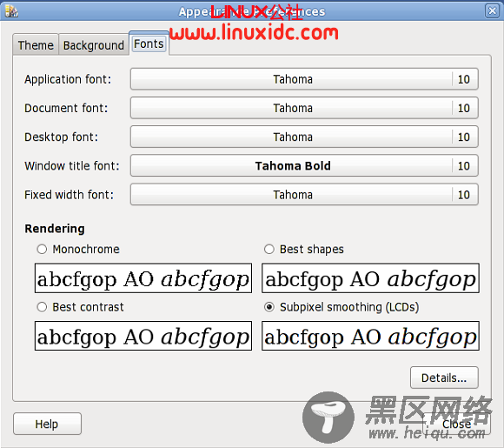Screen dimensions: 504x448
Task: Click the Rendering section heading
Action: pyautogui.click(x=55, y=229)
